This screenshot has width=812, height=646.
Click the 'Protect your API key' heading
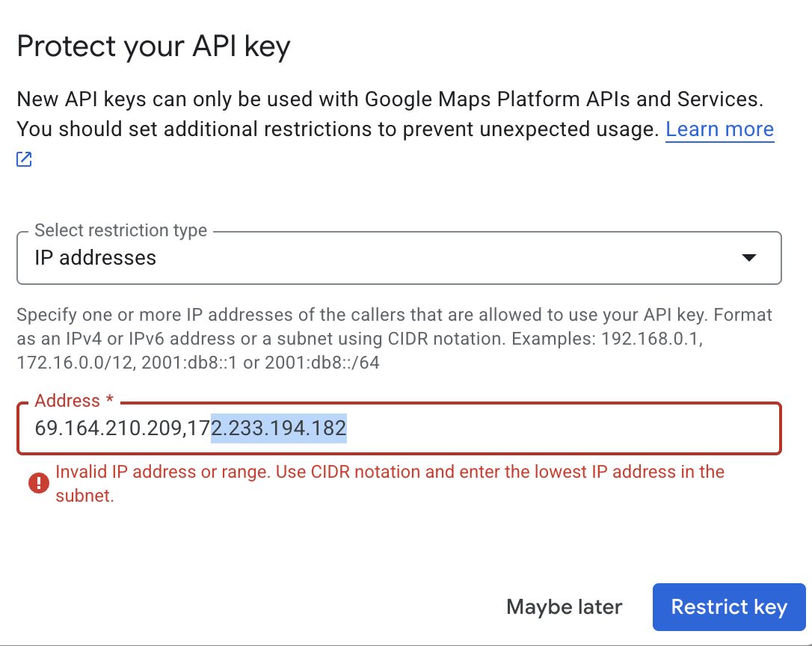point(153,46)
